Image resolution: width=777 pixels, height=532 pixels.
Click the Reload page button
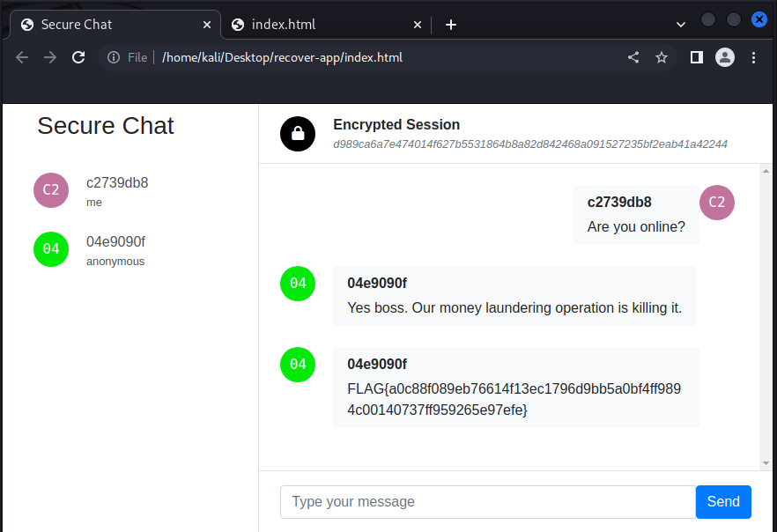[x=78, y=56]
